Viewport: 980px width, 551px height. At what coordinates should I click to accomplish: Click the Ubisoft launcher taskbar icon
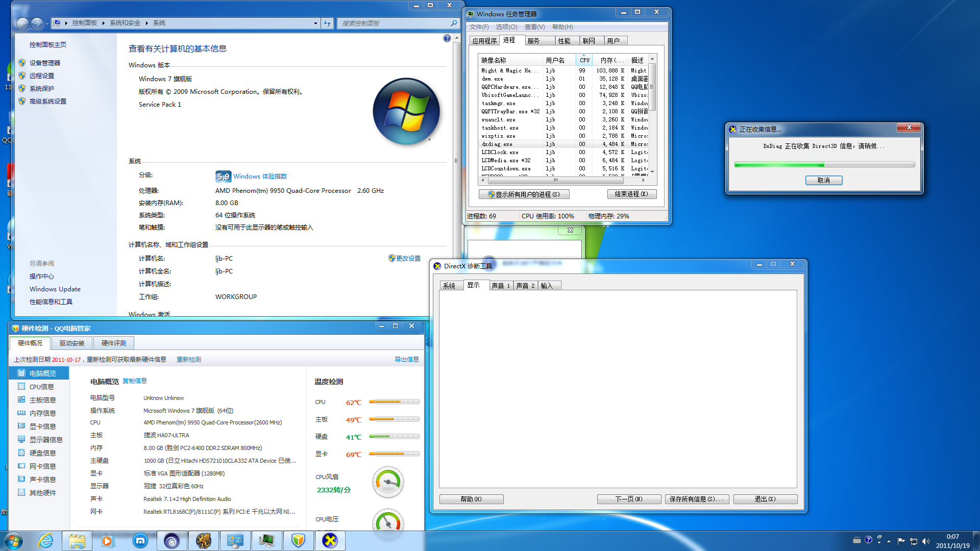click(x=171, y=541)
